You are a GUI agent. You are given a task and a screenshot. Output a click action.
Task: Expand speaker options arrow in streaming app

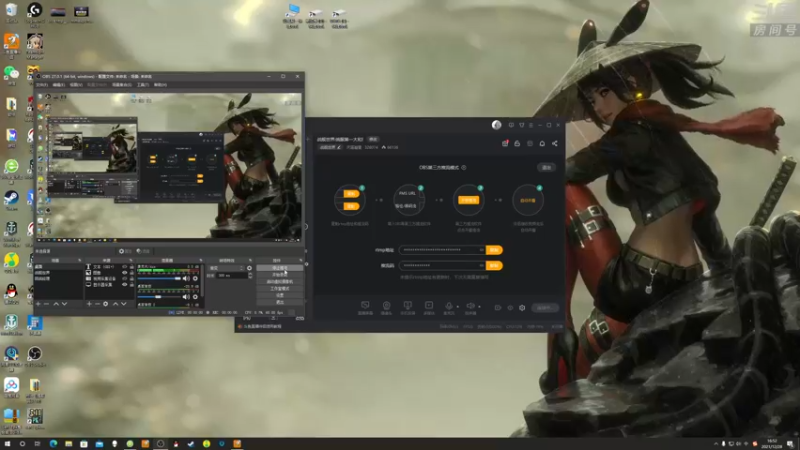(x=479, y=307)
